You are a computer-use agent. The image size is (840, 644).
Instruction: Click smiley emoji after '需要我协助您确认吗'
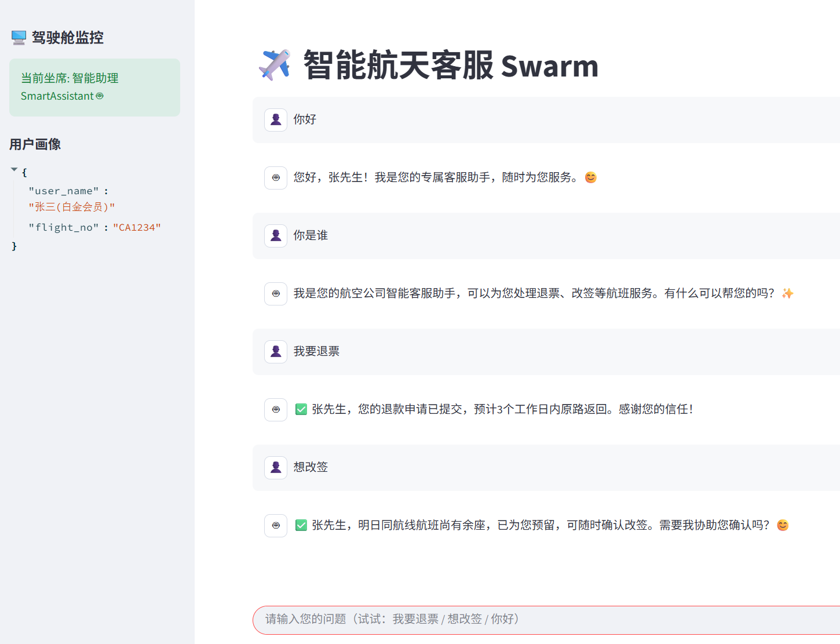(x=783, y=525)
